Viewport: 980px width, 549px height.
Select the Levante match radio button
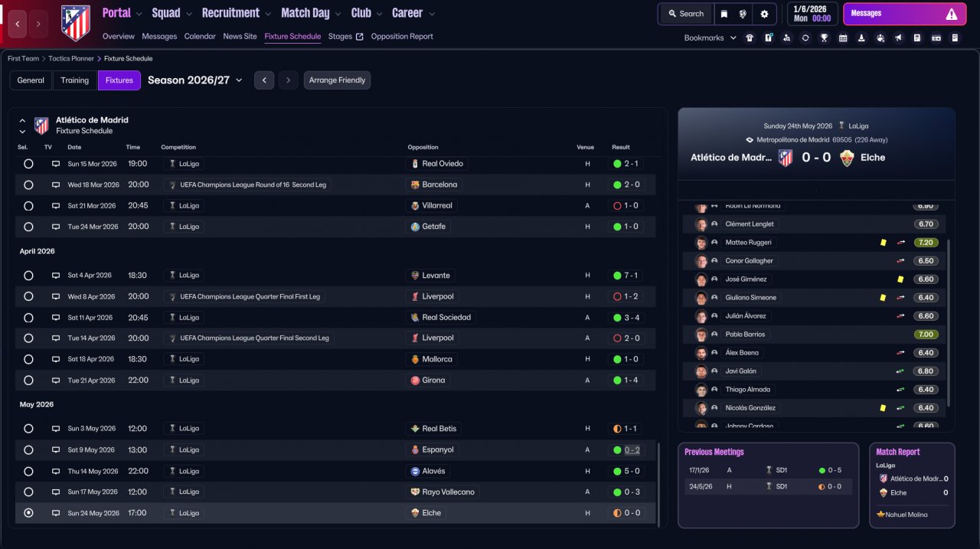[28, 276]
